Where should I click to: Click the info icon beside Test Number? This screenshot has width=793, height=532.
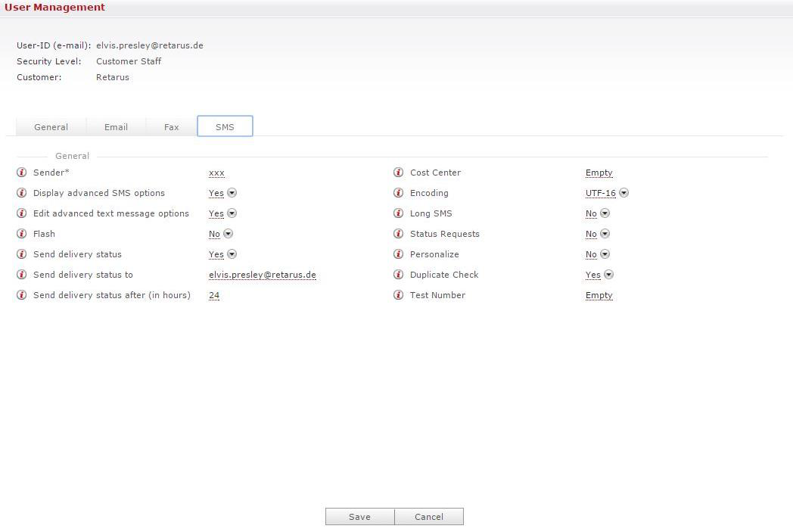[x=398, y=295]
